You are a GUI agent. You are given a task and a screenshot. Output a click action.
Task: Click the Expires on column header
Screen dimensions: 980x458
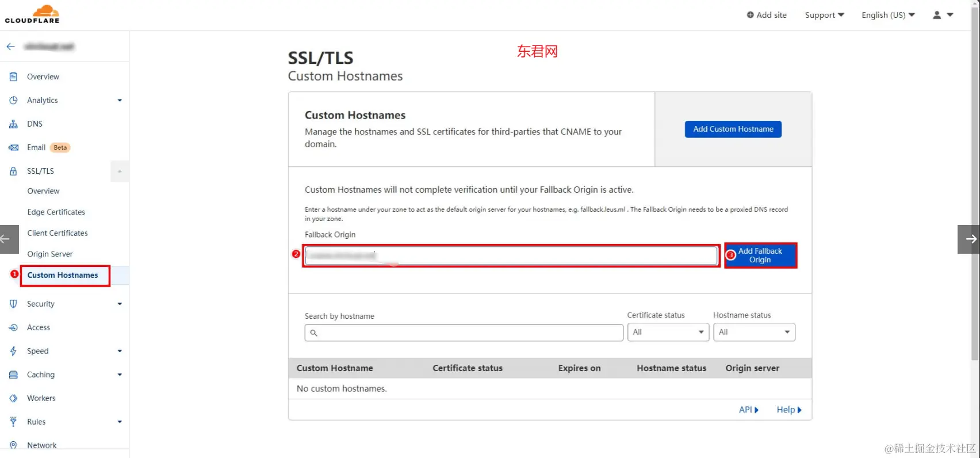tap(579, 368)
